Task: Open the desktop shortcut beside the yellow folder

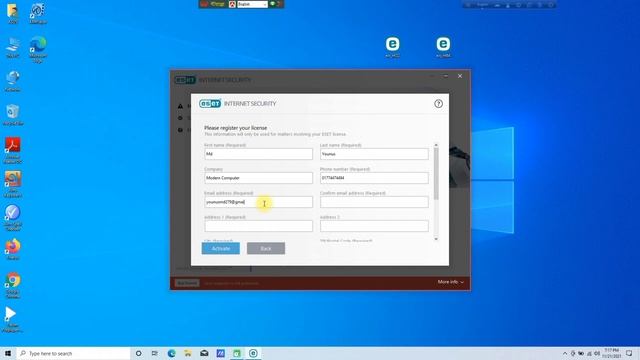Action: click(38, 13)
